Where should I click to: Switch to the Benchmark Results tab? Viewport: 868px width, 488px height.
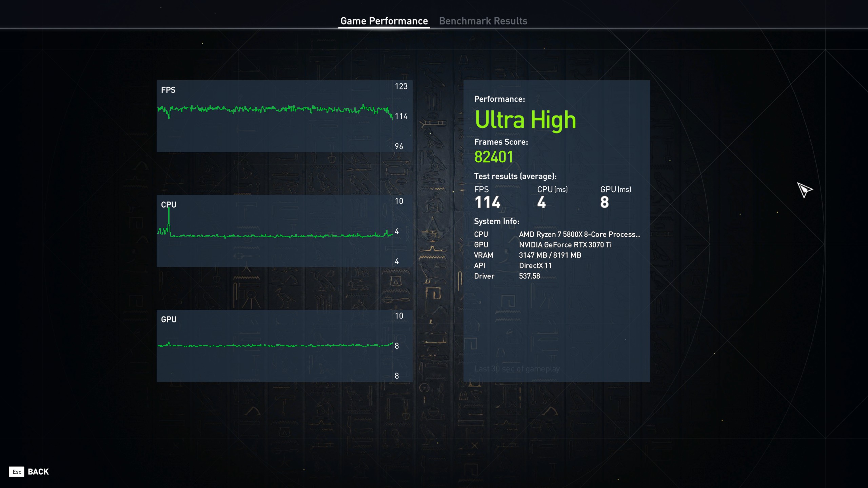tap(483, 21)
